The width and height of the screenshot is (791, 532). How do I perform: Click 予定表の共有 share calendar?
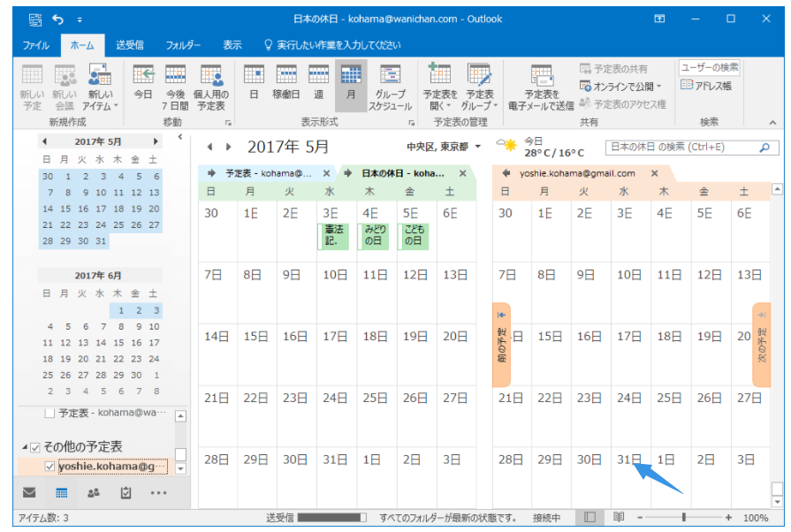click(x=613, y=69)
